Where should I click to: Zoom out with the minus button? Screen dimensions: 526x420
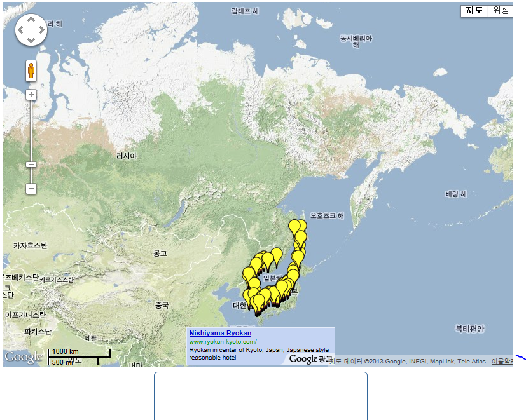31,189
